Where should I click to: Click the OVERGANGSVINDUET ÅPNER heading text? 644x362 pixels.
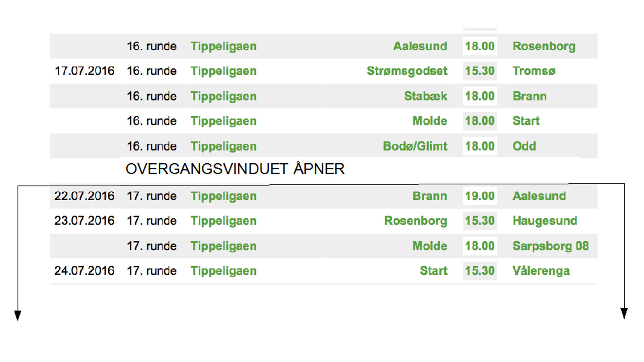point(235,169)
